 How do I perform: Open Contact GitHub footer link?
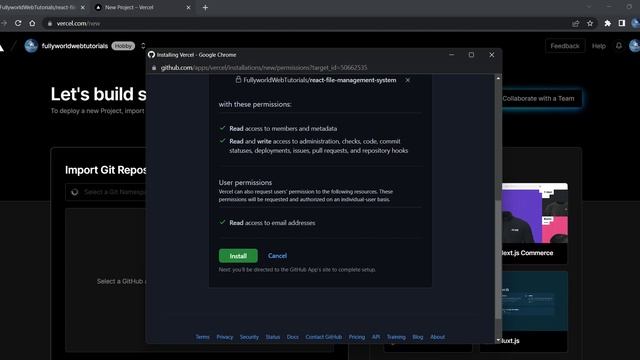(x=324, y=337)
